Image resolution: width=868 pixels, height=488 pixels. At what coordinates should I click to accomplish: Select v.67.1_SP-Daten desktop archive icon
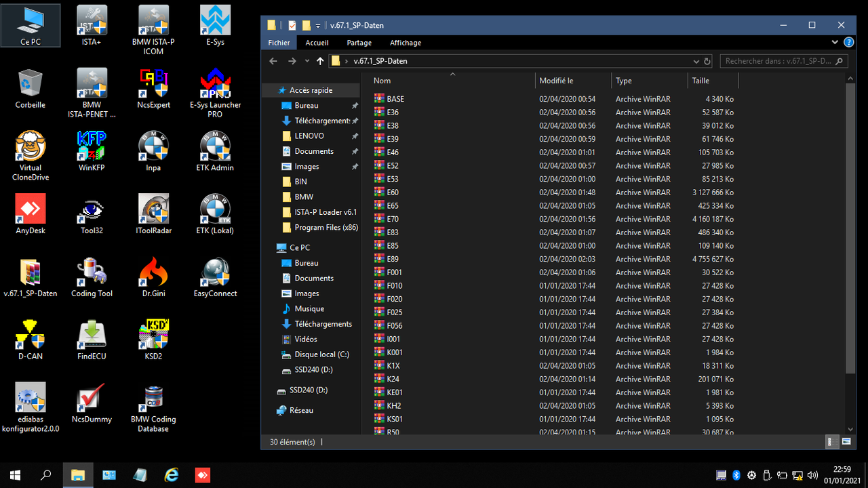click(31, 277)
